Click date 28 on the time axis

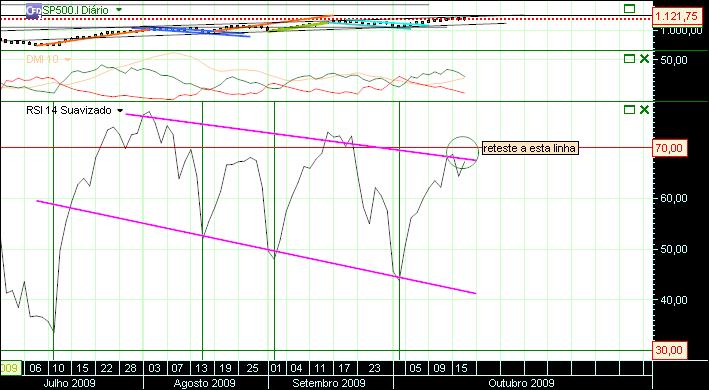[x=130, y=368]
